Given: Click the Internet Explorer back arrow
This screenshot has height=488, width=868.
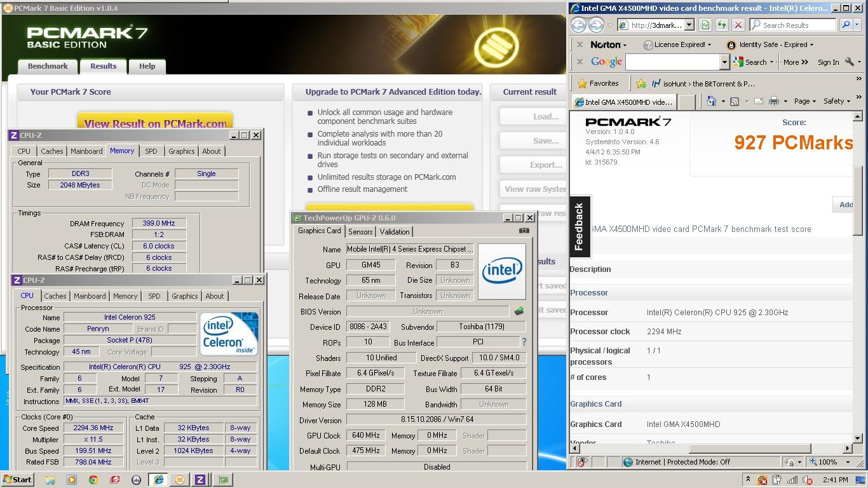Looking at the screenshot, I should [x=578, y=25].
